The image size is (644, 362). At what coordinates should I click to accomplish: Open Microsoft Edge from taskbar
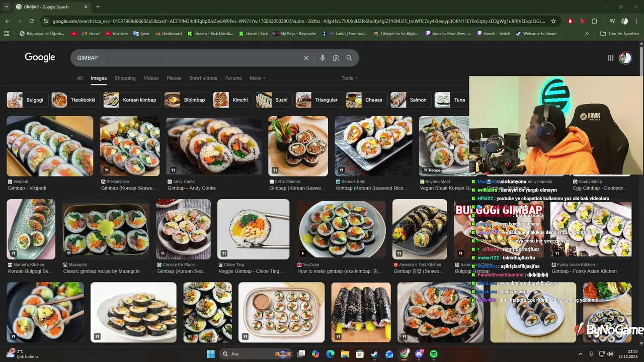point(330,354)
